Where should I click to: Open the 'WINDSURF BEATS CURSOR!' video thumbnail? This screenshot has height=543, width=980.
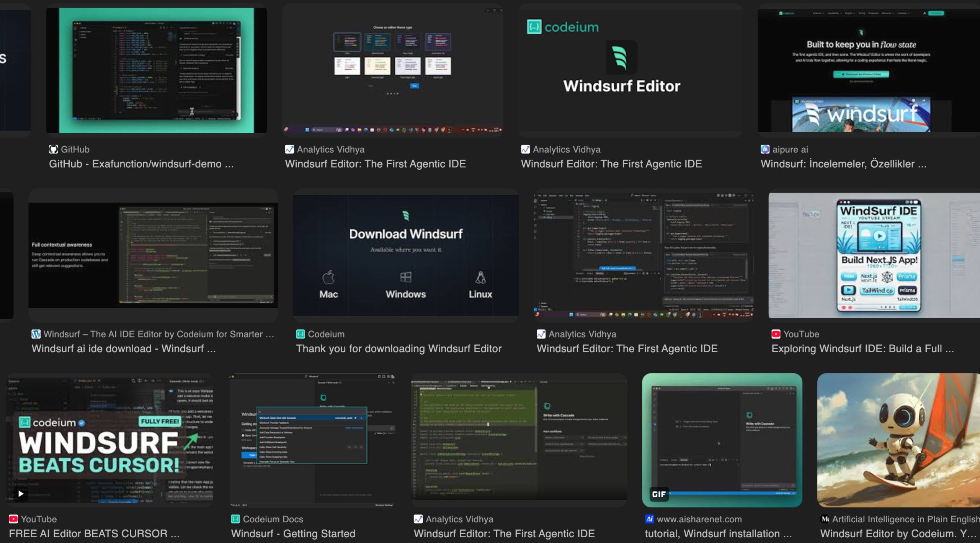[x=109, y=440]
